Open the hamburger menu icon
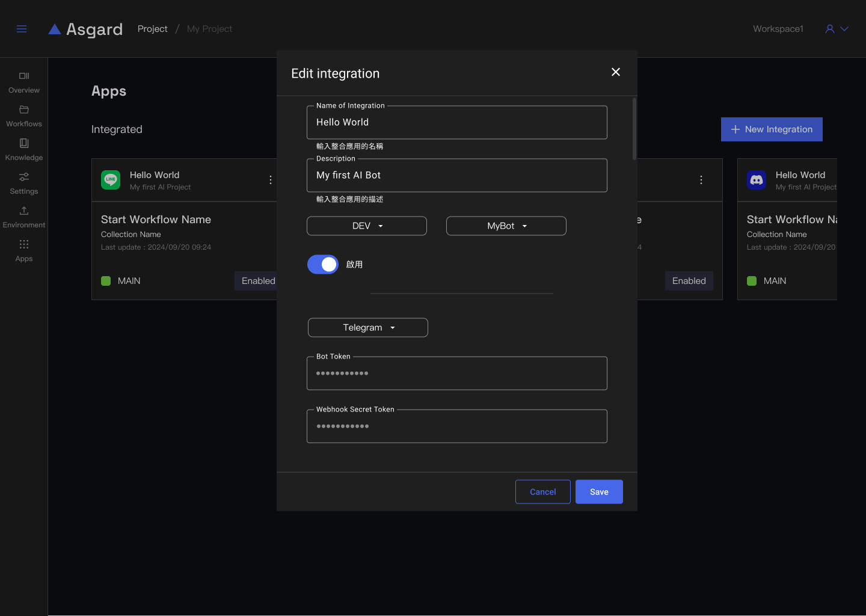This screenshot has width=866, height=616. 22,29
